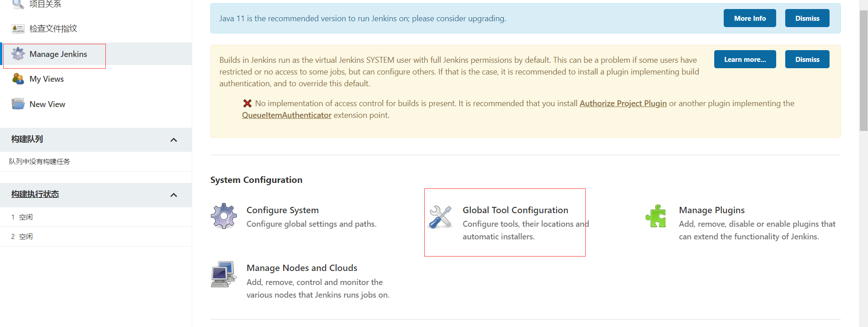Open My Views in the sidebar
Image resolution: width=868 pixels, height=327 pixels.
47,79
